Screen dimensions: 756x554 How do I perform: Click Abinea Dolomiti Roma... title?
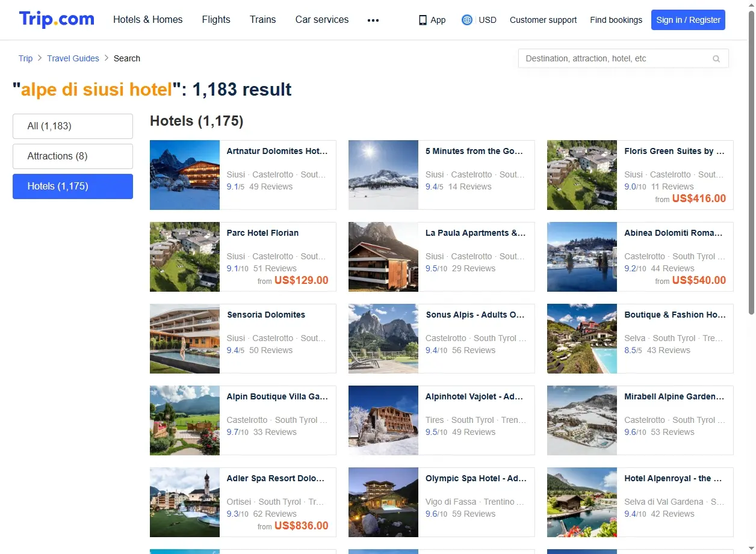tap(674, 233)
